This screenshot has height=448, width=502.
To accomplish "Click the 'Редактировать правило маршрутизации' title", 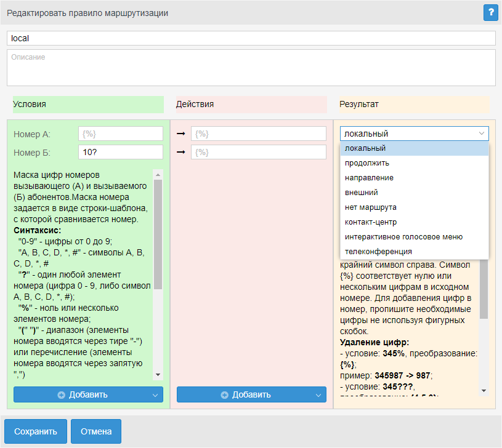I will pyautogui.click(x=87, y=13).
